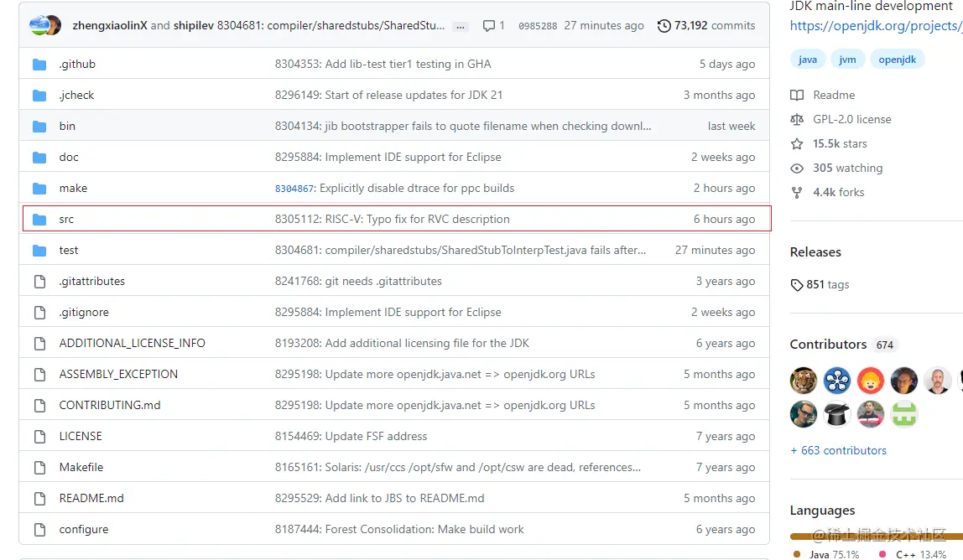Click the stars icon in sidebar
Viewport: 963px width, 560px height.
797,143
